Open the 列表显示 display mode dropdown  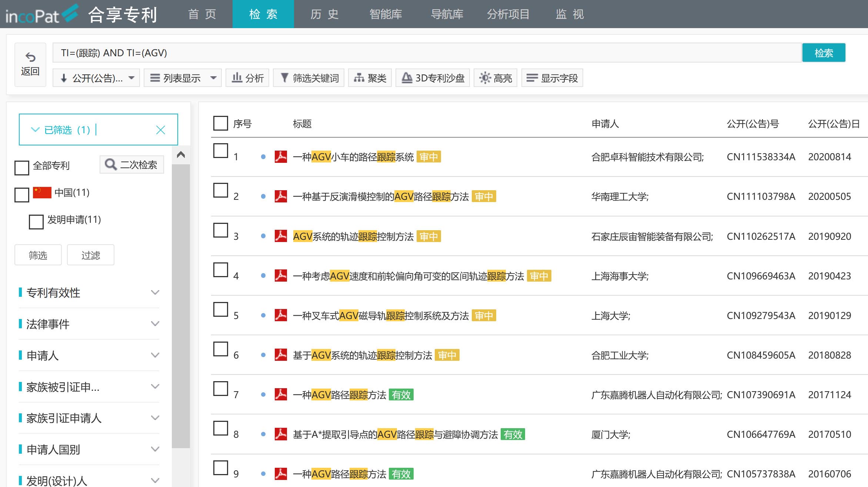pyautogui.click(x=183, y=78)
